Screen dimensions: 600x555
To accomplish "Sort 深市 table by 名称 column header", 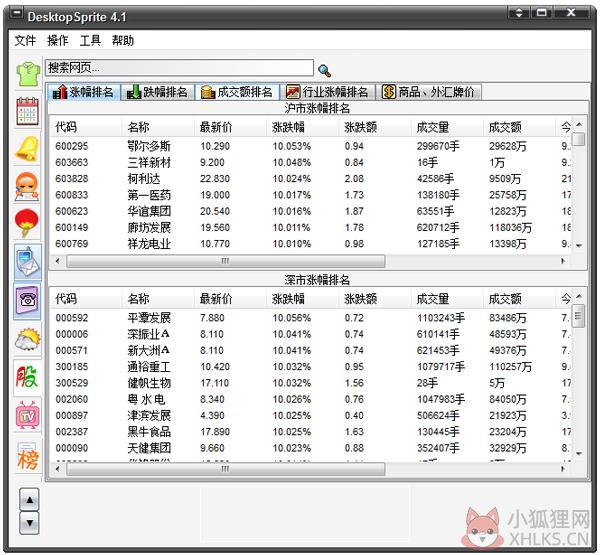I will tap(158, 299).
